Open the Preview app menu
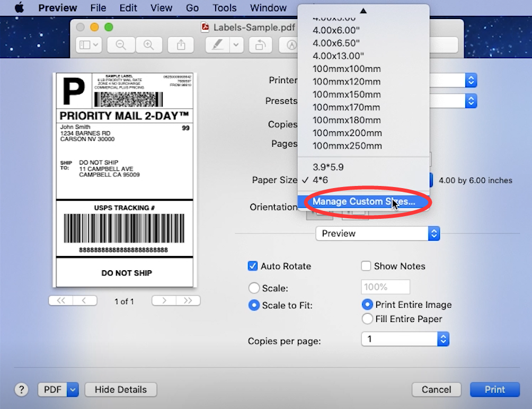Screen dimensions: 532x409 point(58,8)
